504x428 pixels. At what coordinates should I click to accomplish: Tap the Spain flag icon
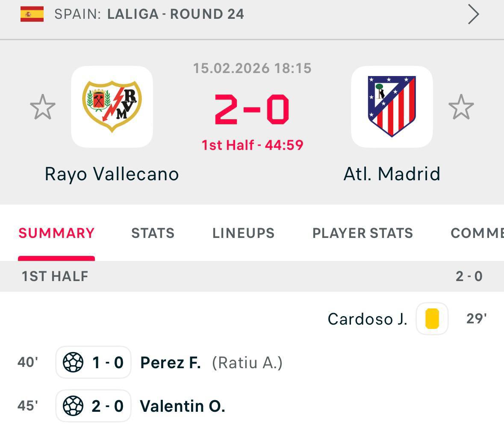point(32,14)
